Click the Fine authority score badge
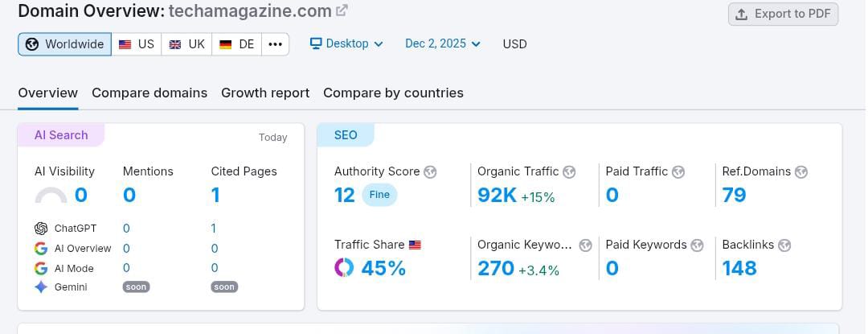868x334 pixels. tap(379, 195)
